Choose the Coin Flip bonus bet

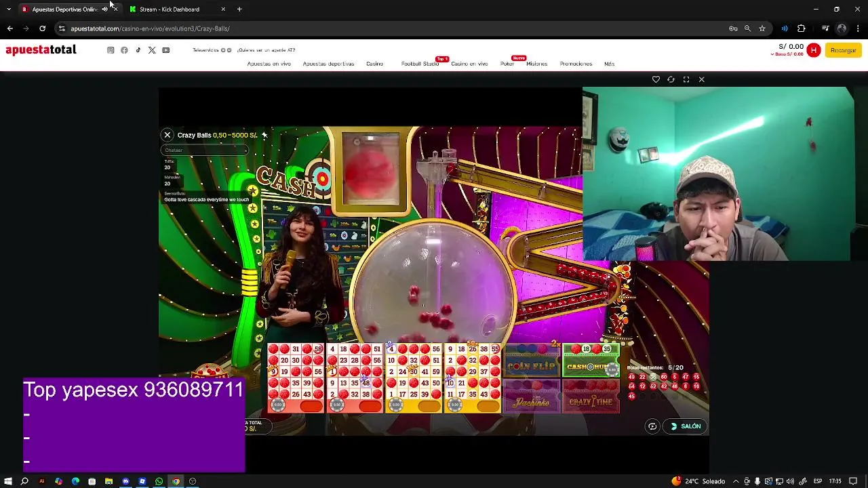coord(532,361)
